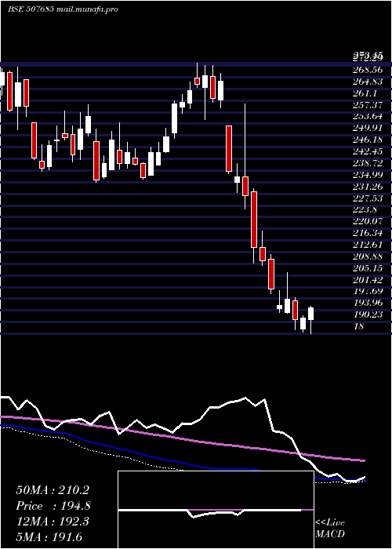Viewport: 392px width, 549px height.
Task: Select the 253.64 axis value
Action: [367, 116]
